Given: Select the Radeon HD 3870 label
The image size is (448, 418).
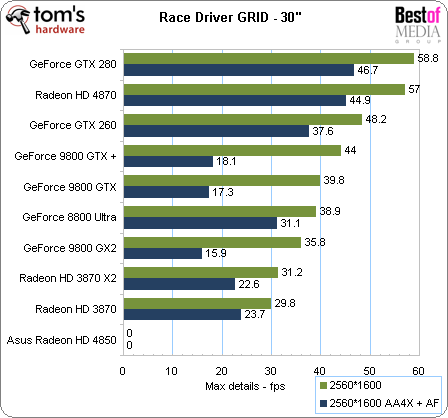Looking at the screenshot, I should (76, 309).
